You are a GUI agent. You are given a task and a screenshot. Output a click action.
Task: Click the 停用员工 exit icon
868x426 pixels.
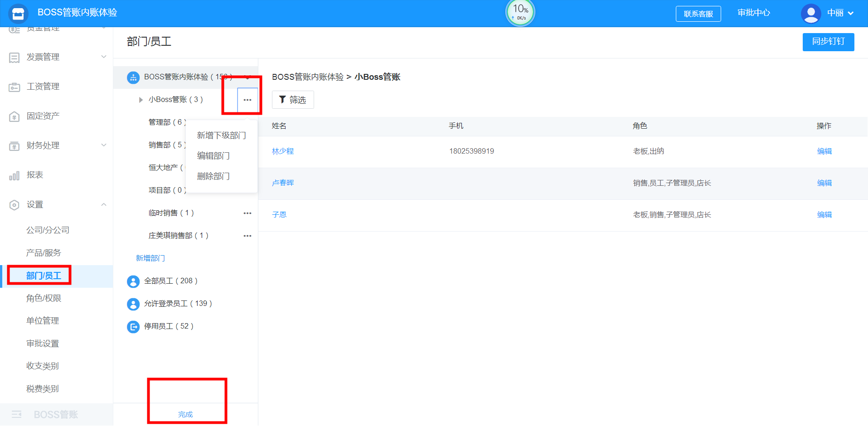pos(133,327)
